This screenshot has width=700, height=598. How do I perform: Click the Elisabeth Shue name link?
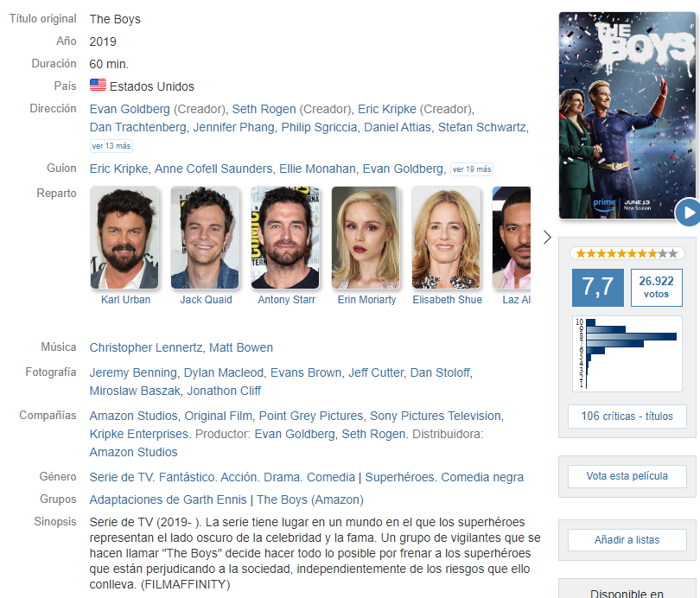[x=448, y=300]
